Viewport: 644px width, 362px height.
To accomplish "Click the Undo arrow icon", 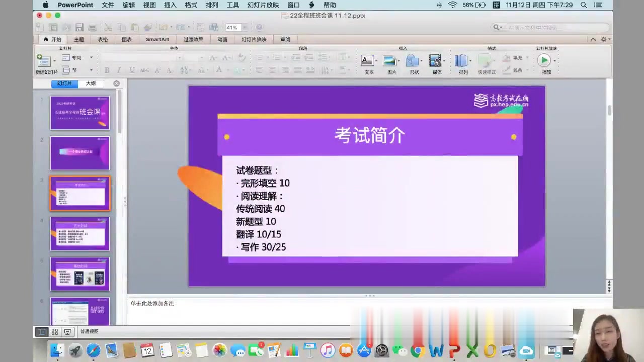I will (x=163, y=27).
